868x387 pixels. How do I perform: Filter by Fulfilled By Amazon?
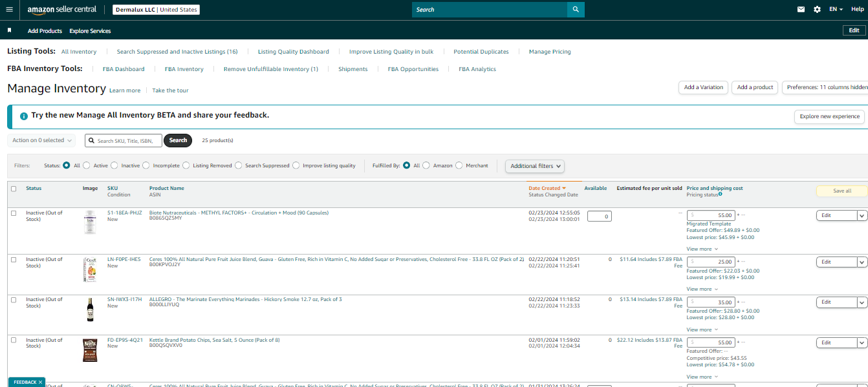[x=426, y=165]
